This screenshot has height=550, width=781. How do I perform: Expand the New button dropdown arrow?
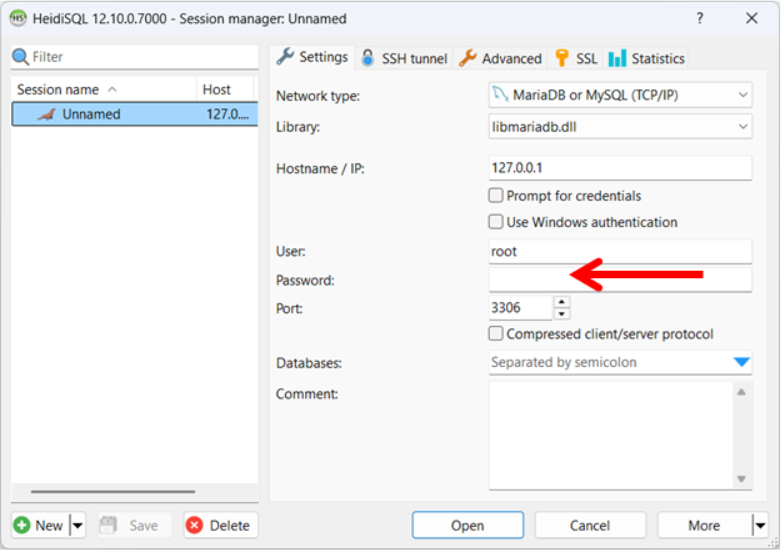point(78,525)
